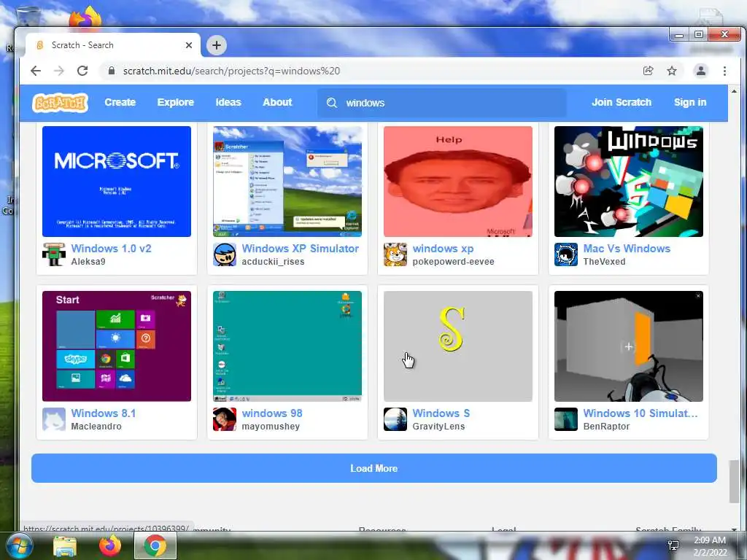Click the Windows 8.1 Start screen thumbnail
747x560 pixels.
117,346
